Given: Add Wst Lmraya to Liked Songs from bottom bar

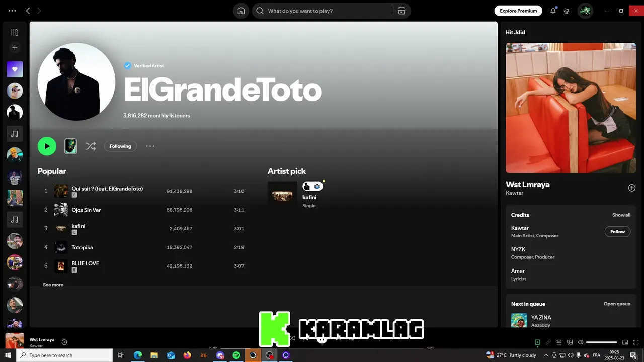Looking at the screenshot, I should [64, 342].
